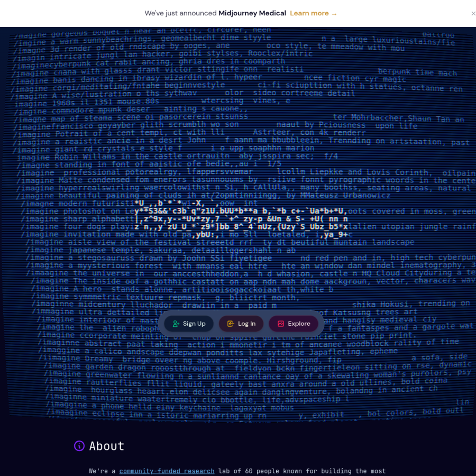Image resolution: width=476 pixels, height=476 pixels.
Task: Click the line '/imagine giant rd crystals'
Action: pos(163,149)
